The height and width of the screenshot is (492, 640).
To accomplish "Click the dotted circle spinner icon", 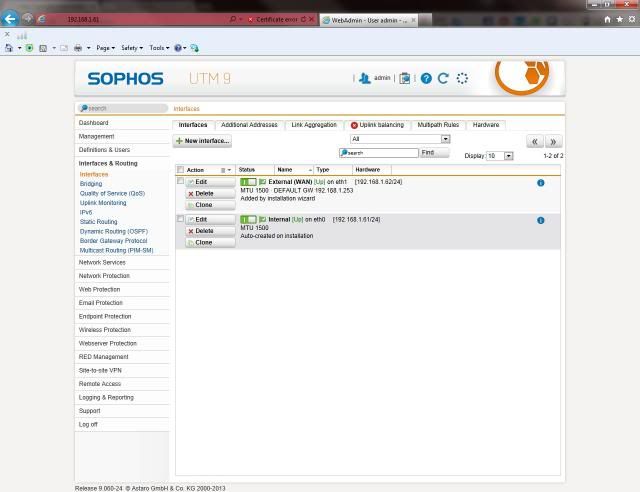I will [462, 78].
